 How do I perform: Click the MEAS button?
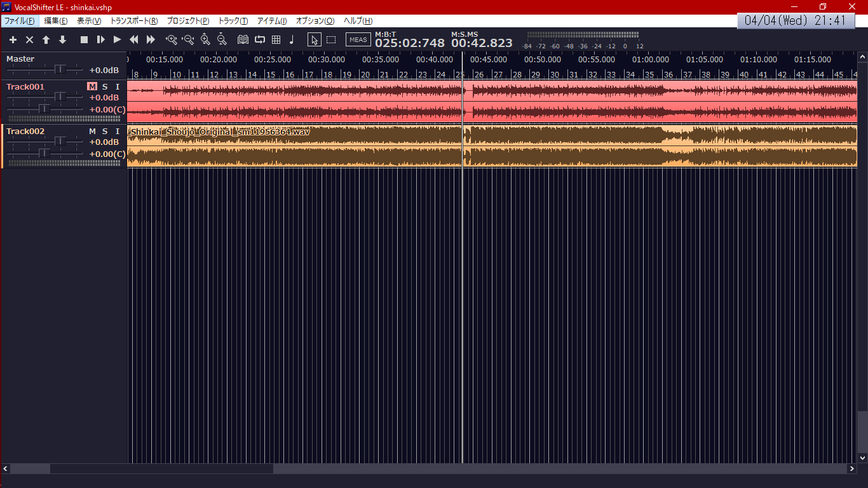point(358,39)
